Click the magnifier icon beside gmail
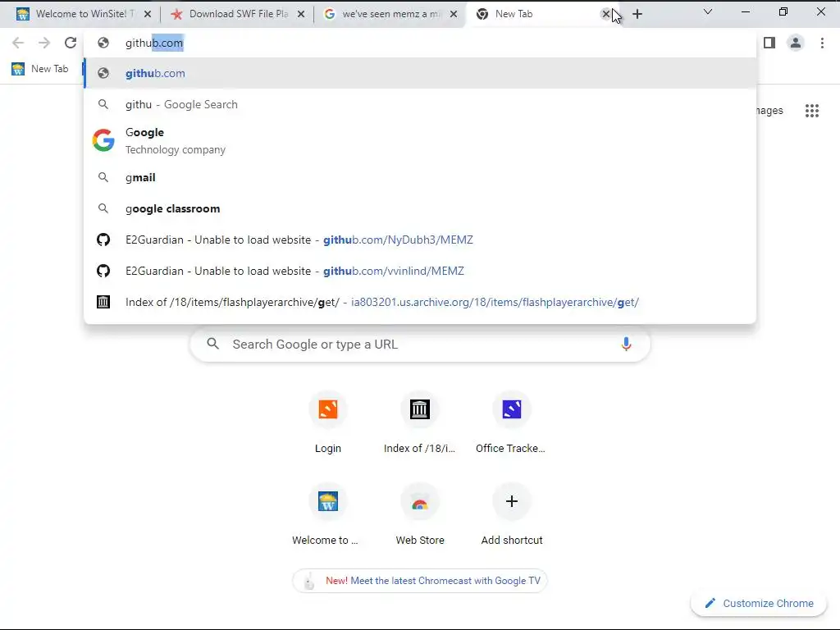 103,177
